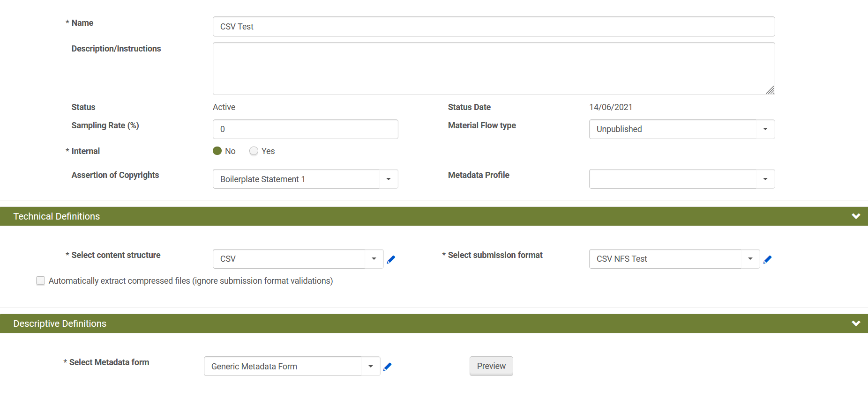Click pencil icon beside submission format
Image resolution: width=868 pixels, height=397 pixels.
tap(767, 259)
